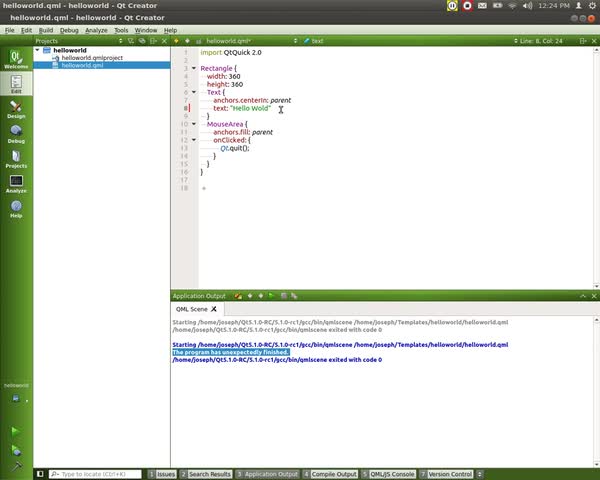Select the QML Scene output tab
Viewport: 600px width, 480px height.
pyautogui.click(x=190, y=309)
